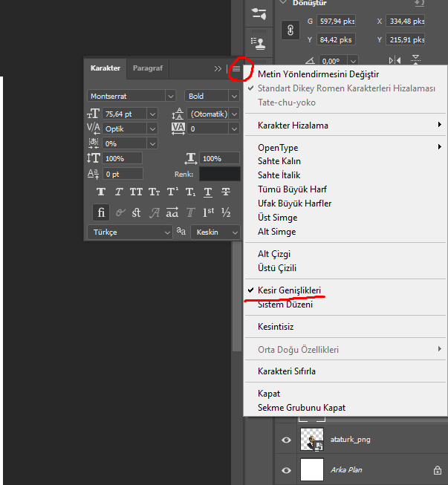
Task: Toggle the All Caps TT icon
Action: point(136,192)
